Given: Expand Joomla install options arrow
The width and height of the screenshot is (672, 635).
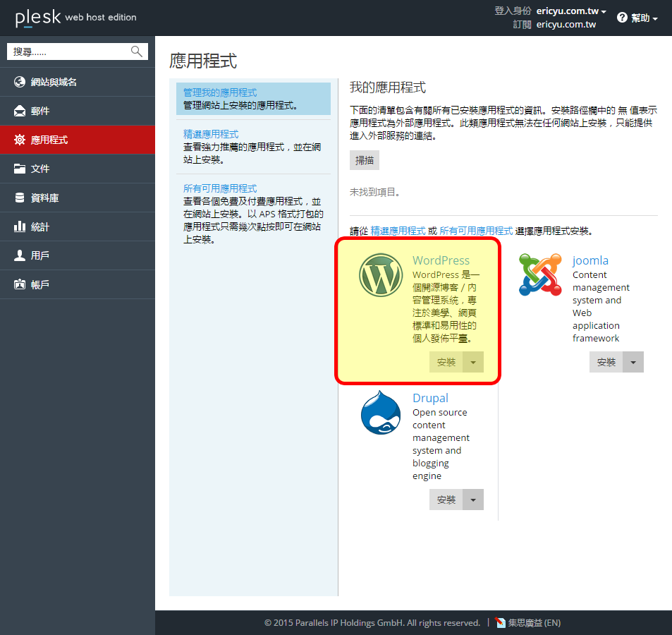Looking at the screenshot, I should tap(633, 363).
